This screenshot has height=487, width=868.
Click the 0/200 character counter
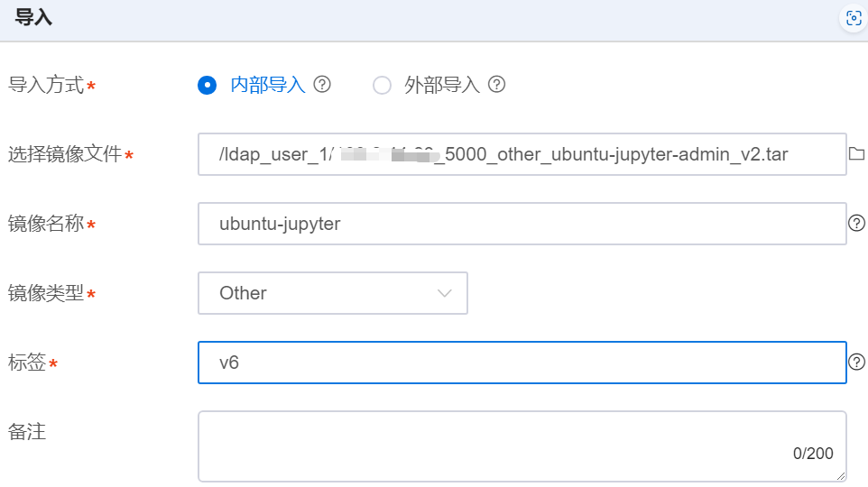[813, 454]
